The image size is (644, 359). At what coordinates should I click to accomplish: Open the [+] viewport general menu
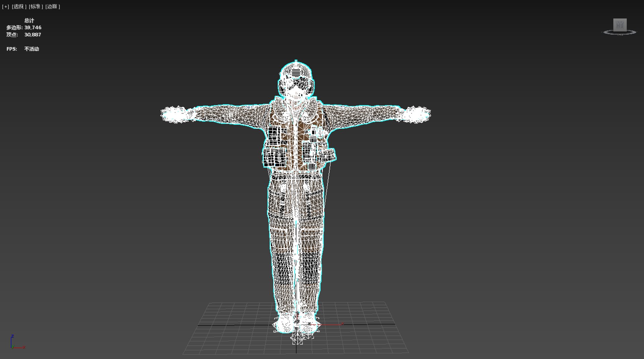click(x=5, y=6)
